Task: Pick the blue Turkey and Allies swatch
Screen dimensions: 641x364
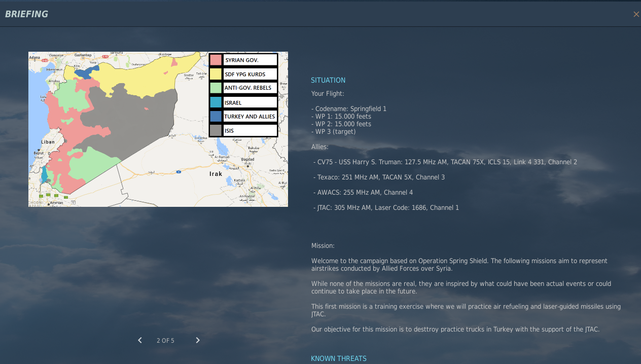Action: point(216,116)
